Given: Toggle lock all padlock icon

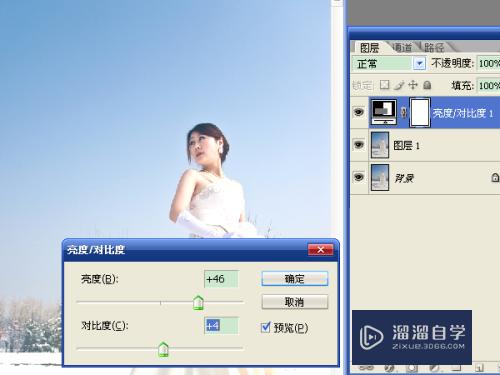Looking at the screenshot, I should pyautogui.click(x=427, y=85).
